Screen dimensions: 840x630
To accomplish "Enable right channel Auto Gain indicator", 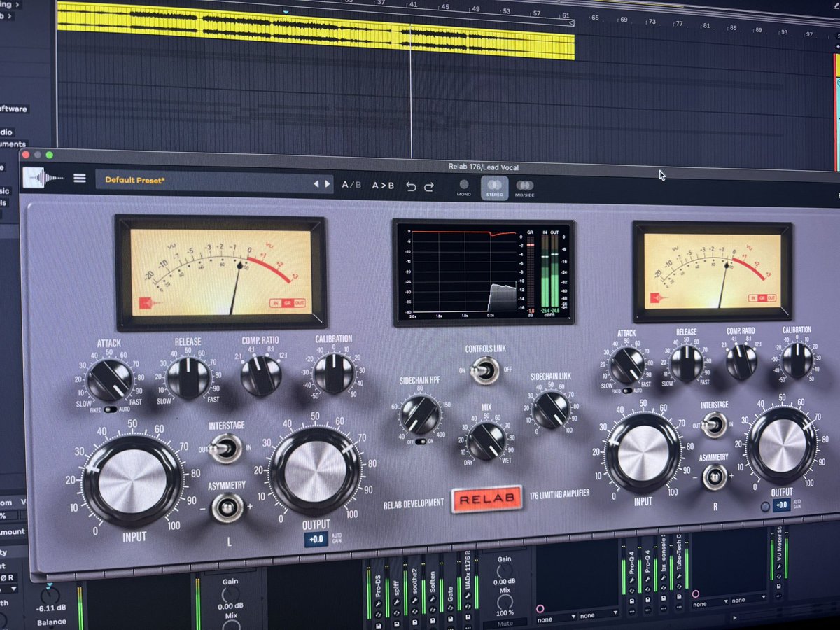I will 765,506.
